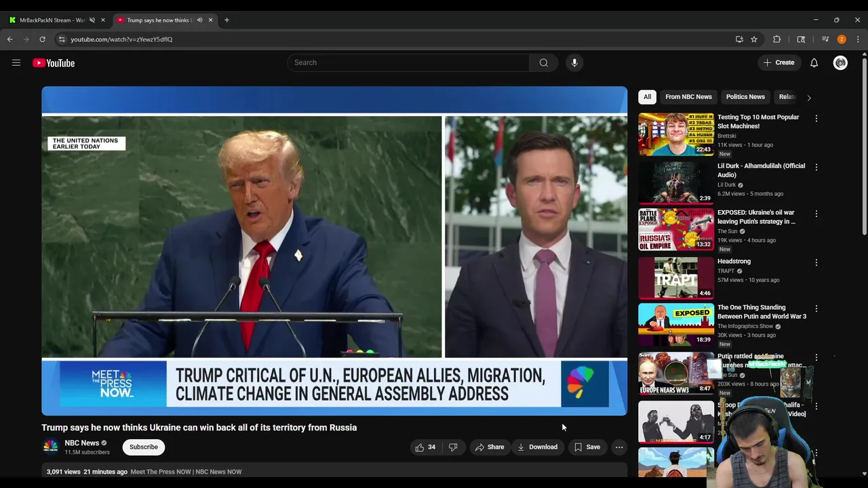Open the account avatar menu

pos(840,63)
